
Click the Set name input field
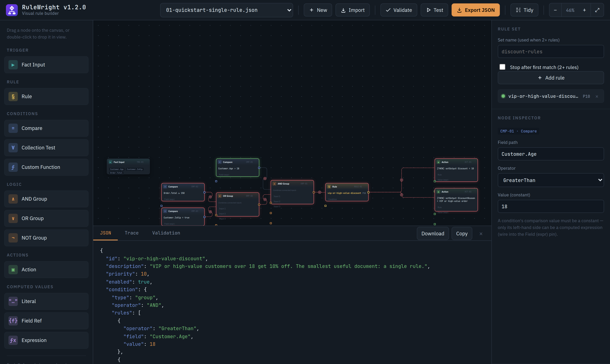(x=551, y=51)
